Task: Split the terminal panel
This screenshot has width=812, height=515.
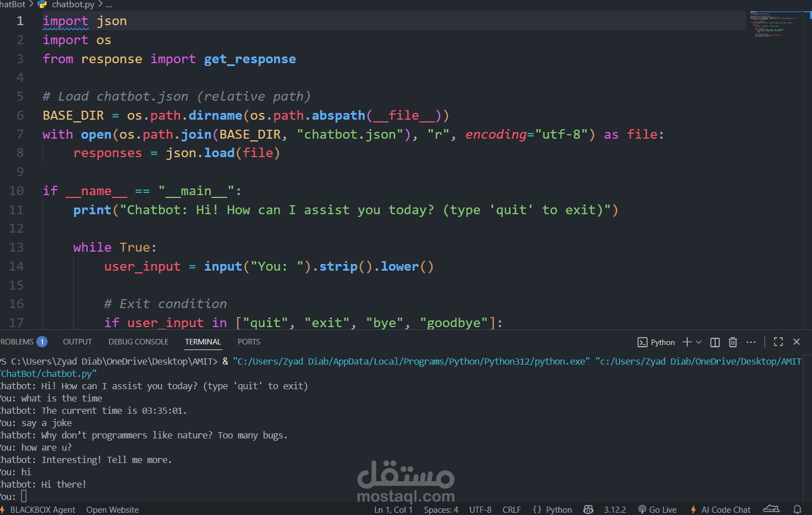Action: (715, 342)
